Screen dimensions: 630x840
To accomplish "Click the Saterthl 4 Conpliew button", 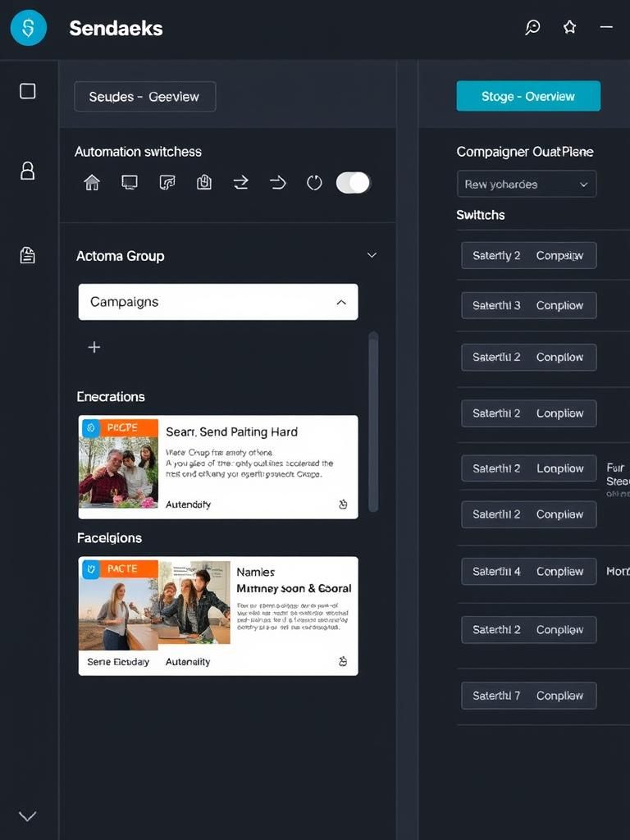I will click(x=528, y=572).
